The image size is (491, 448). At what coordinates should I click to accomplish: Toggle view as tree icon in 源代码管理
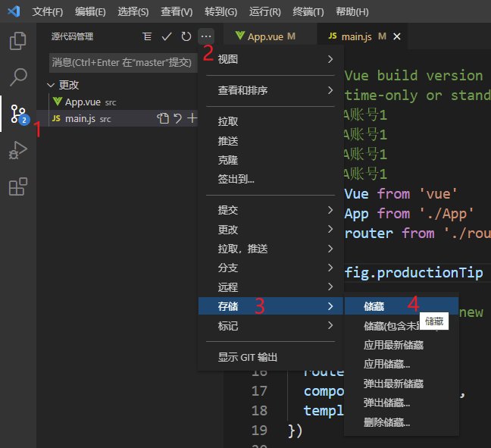(x=147, y=36)
